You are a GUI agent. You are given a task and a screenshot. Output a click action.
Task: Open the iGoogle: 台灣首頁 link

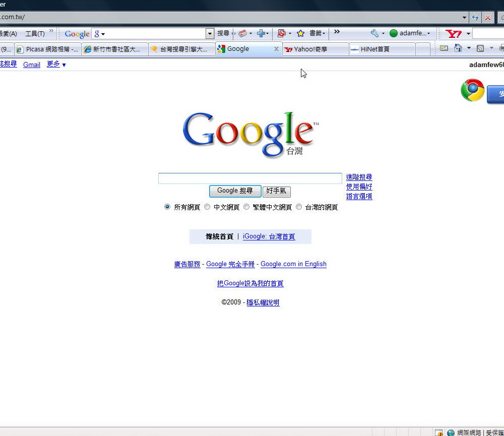pyautogui.click(x=269, y=236)
